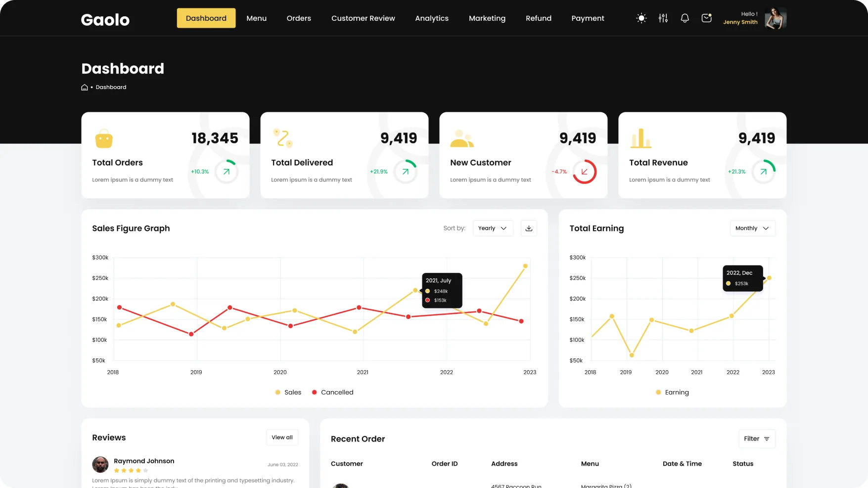Open the Yearly sort dropdown
This screenshot has height=488, width=868.
(493, 228)
